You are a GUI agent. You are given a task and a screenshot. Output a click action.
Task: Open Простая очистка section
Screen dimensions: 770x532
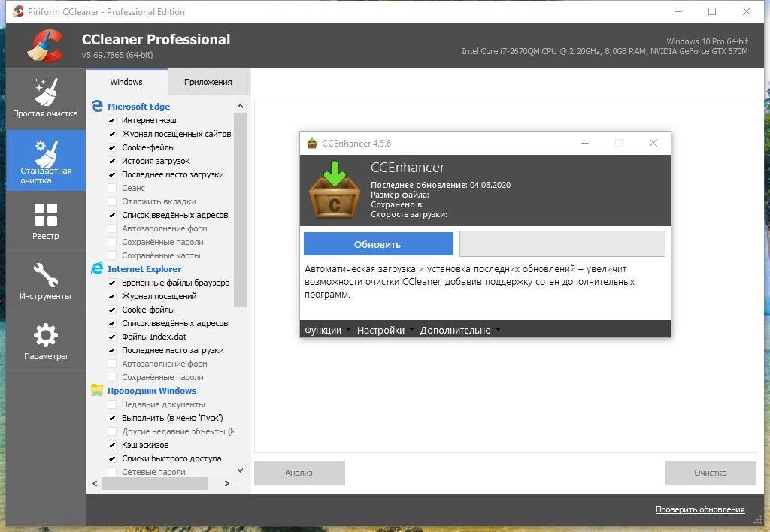click(45, 98)
